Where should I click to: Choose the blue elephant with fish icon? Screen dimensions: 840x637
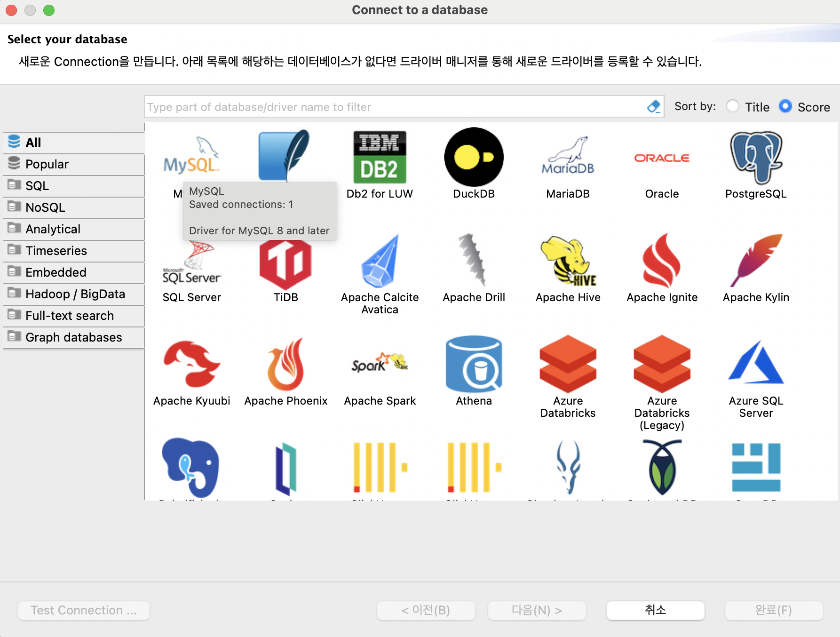[191, 467]
